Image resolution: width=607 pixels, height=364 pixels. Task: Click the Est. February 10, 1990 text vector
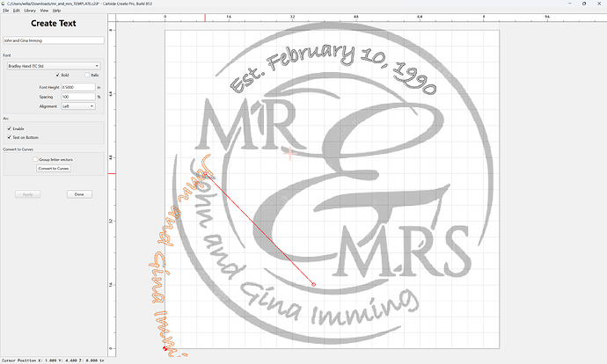pos(333,68)
